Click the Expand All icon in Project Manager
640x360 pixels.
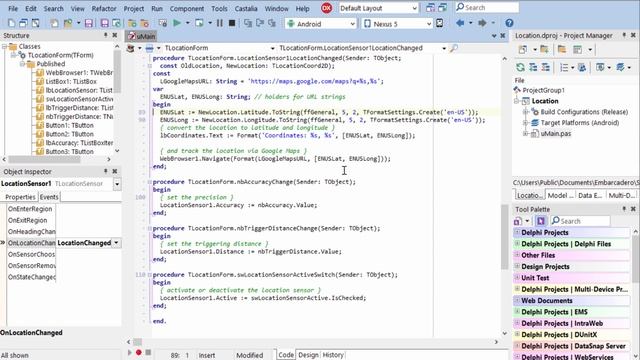click(x=533, y=67)
